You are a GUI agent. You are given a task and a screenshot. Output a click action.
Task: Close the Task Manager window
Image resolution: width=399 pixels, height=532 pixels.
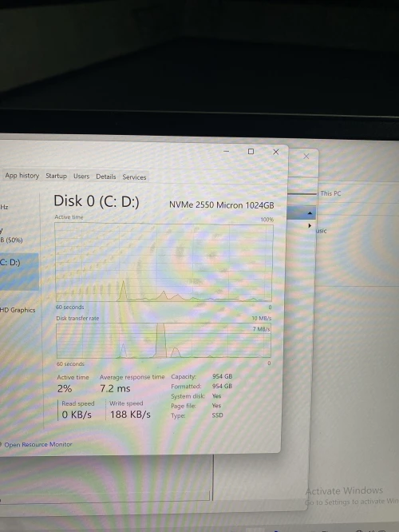point(276,152)
